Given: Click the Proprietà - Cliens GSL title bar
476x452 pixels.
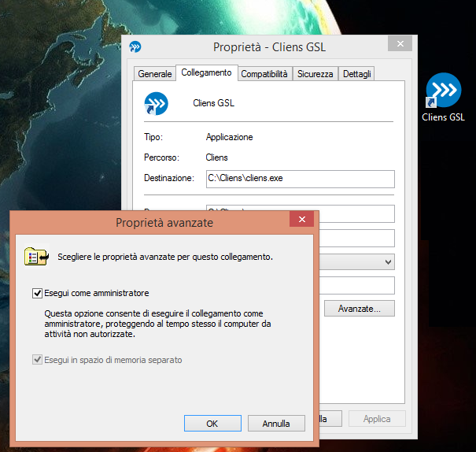Looking at the screenshot, I should [x=269, y=47].
